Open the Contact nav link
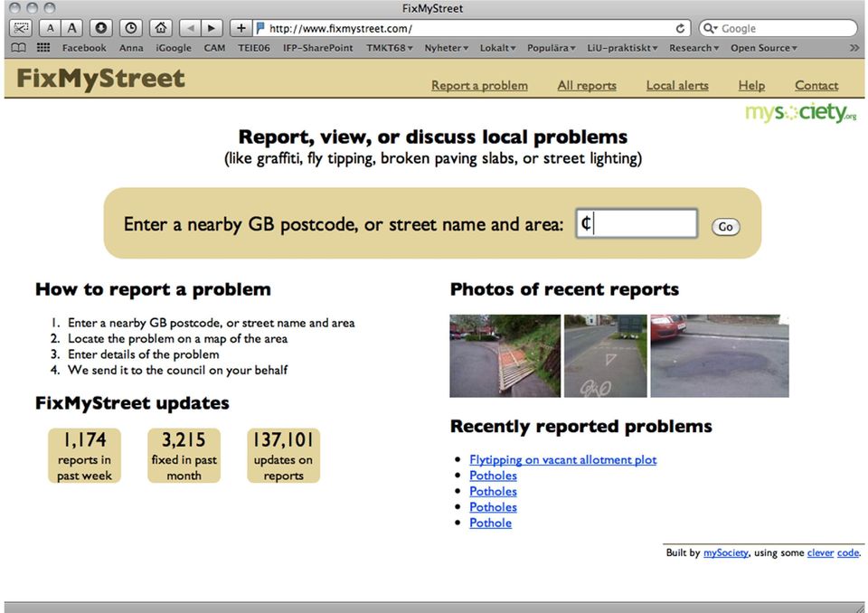Screen dimensions: 868x613 [x=816, y=86]
